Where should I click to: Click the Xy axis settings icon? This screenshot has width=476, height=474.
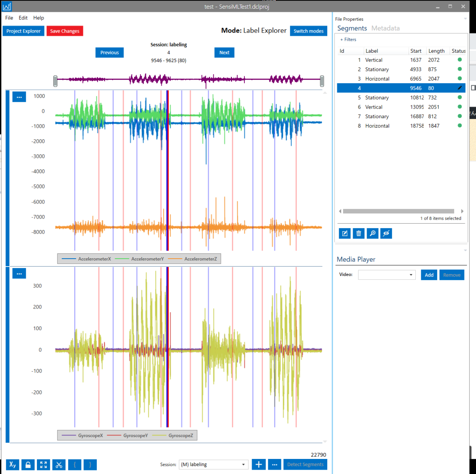pyautogui.click(x=13, y=464)
